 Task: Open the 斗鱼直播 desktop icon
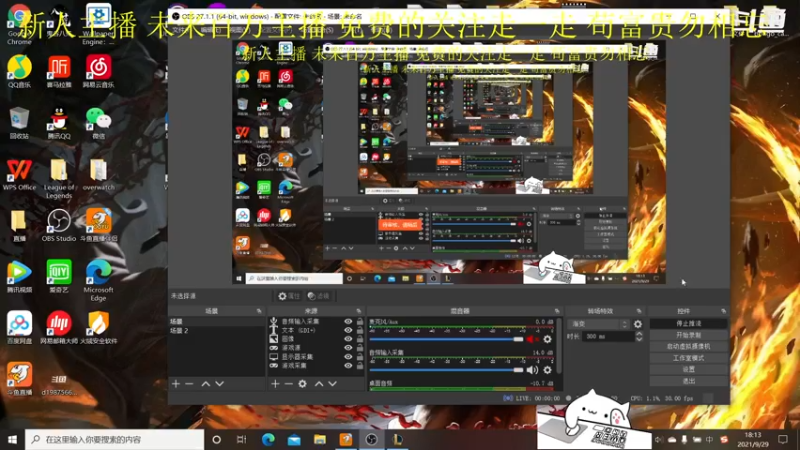pyautogui.click(x=19, y=379)
